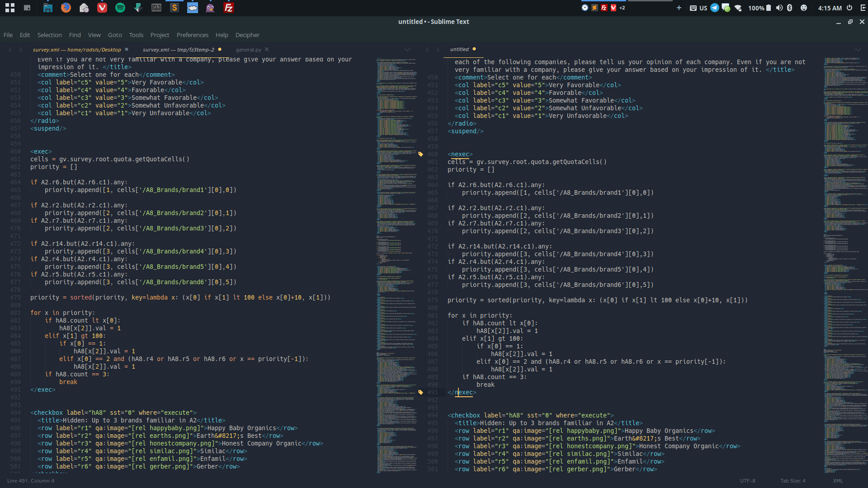Viewport: 868px width, 488px height.
Task: Open the Tools menu
Action: [x=136, y=35]
